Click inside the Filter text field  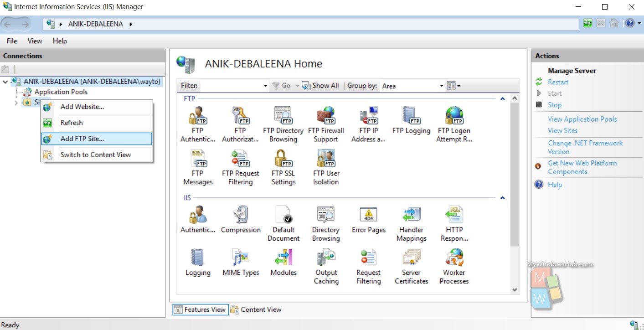231,86
